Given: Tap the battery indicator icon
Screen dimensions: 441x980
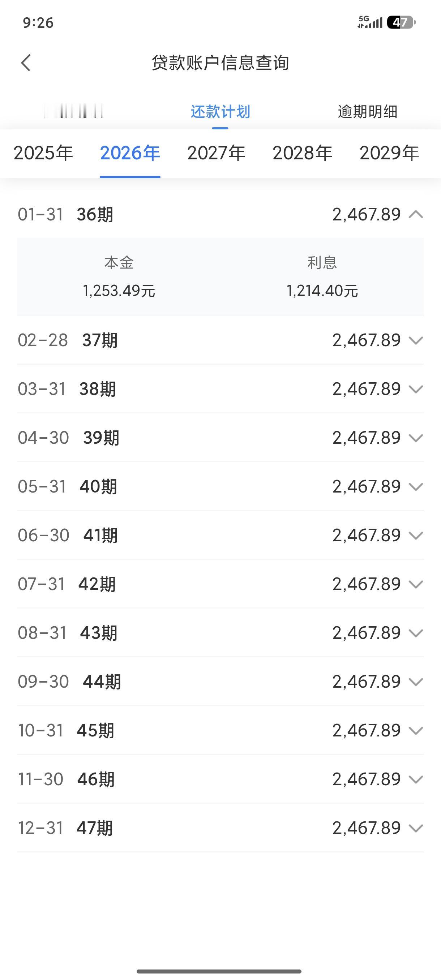Looking at the screenshot, I should point(401,22).
